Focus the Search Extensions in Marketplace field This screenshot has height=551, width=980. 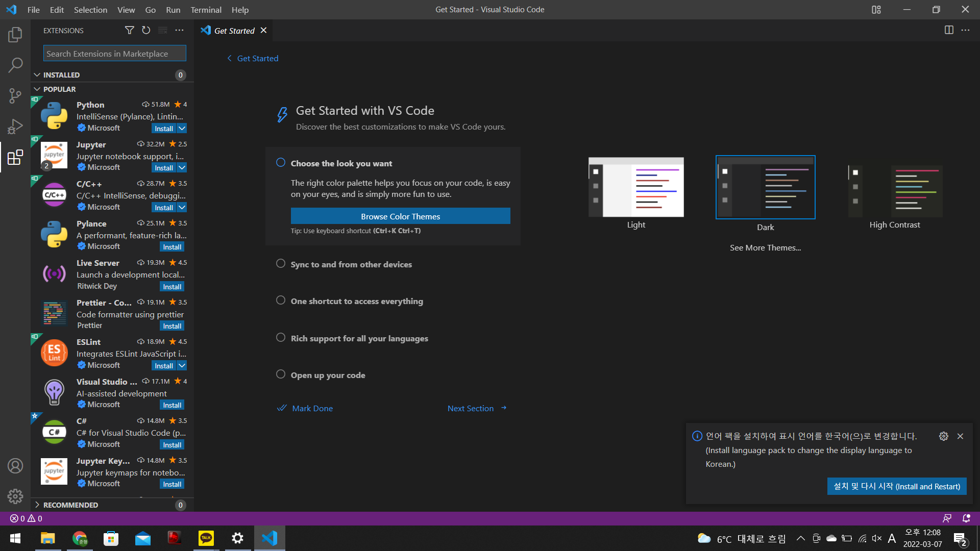click(x=114, y=54)
